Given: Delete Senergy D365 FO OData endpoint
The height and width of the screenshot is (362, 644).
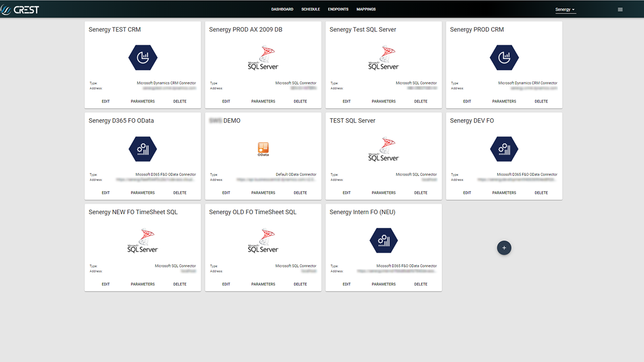Looking at the screenshot, I should coord(180,193).
